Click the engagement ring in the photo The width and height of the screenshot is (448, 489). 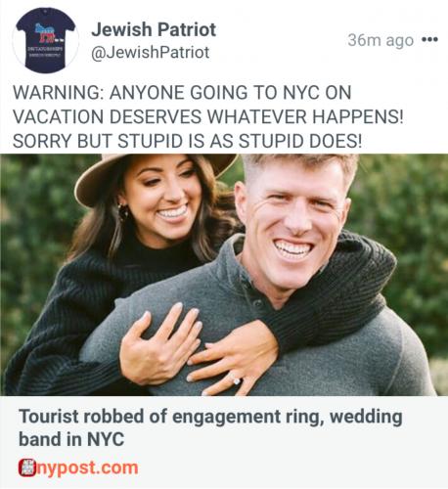point(236,380)
